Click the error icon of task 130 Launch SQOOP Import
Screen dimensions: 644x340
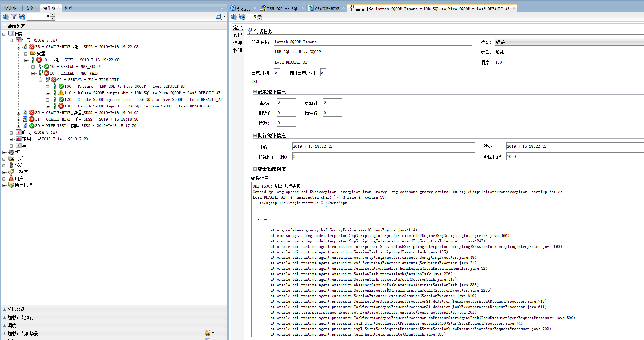pyautogui.click(x=61, y=106)
